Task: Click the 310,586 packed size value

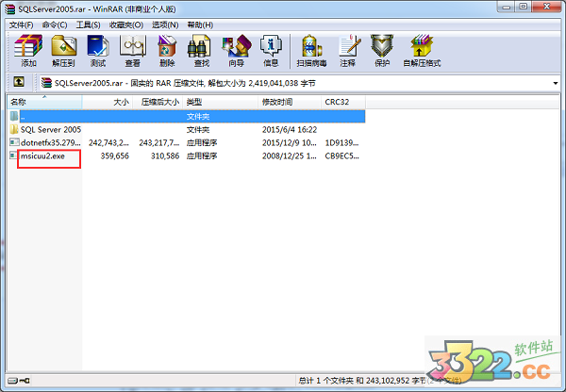Action: point(165,155)
